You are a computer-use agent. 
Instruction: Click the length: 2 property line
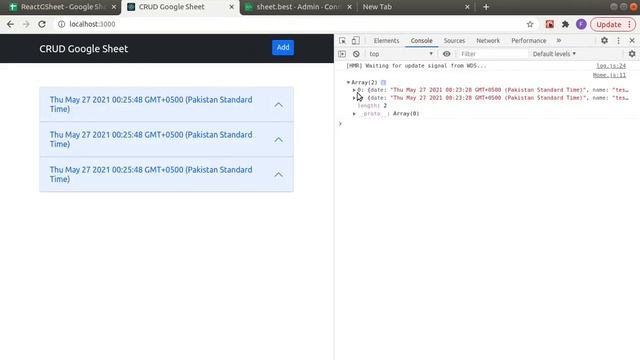[x=372, y=106]
